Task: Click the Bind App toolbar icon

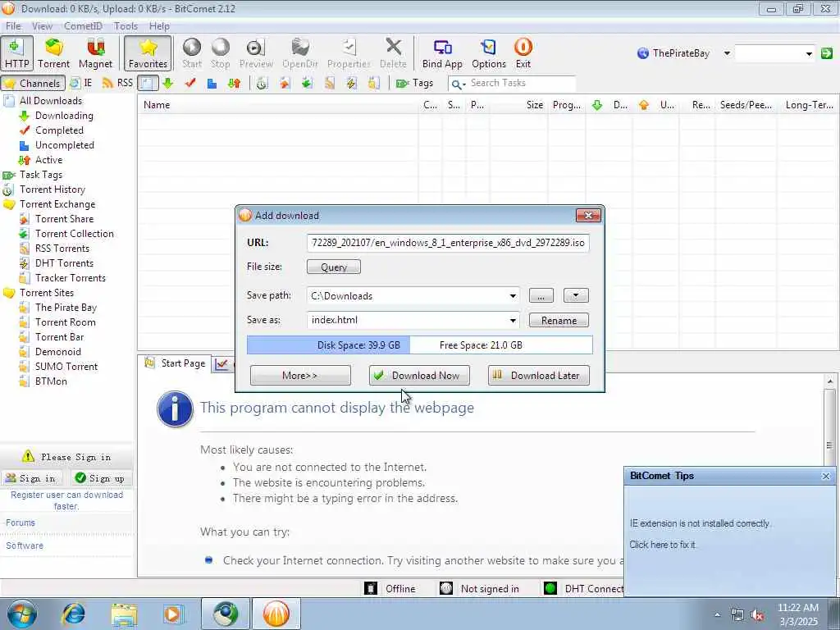Action: click(442, 53)
